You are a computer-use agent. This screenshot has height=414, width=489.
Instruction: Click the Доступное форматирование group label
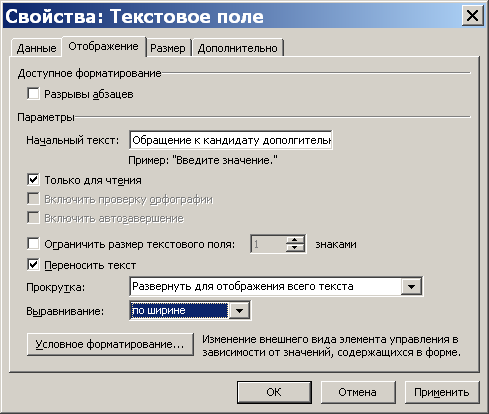(x=89, y=73)
